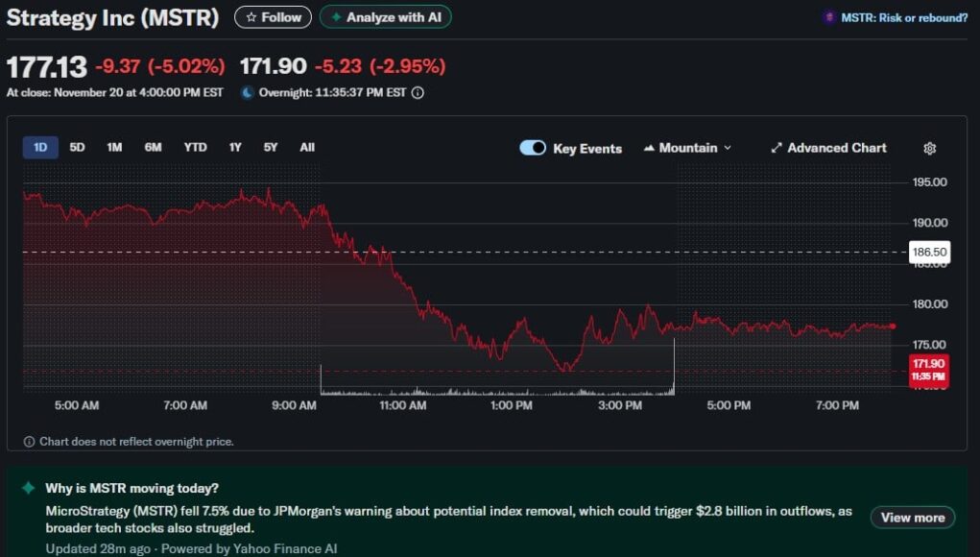Click the MSTR Risk or rebound icon

[x=829, y=17]
